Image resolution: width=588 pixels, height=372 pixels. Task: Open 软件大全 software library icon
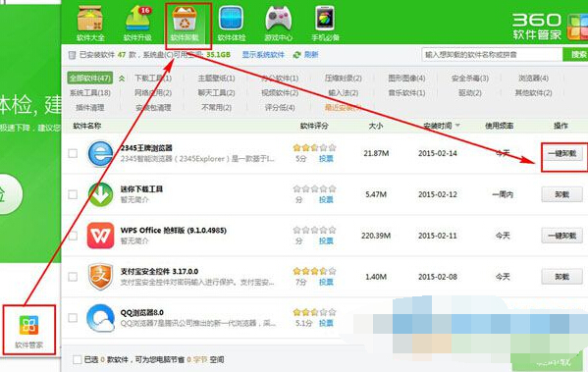pos(90,23)
